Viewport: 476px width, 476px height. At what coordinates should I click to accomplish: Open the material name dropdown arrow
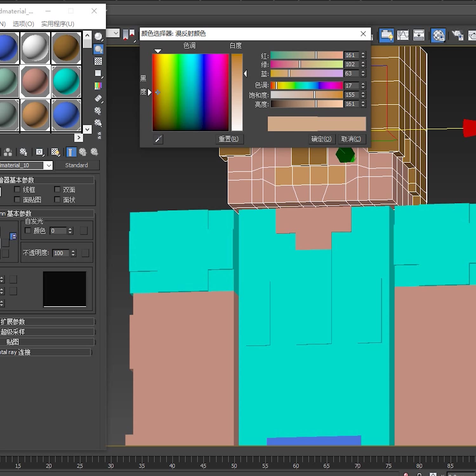click(x=49, y=165)
